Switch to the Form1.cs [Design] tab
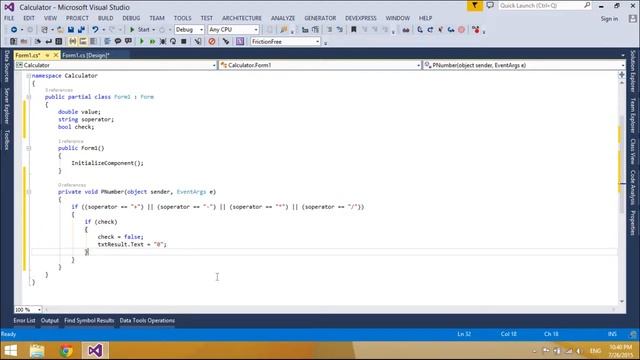 click(86, 55)
